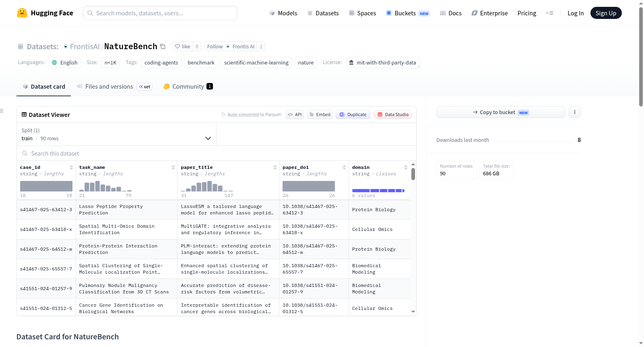Switch to Dataset card tab
The width and height of the screenshot is (644, 347).
(x=43, y=86)
